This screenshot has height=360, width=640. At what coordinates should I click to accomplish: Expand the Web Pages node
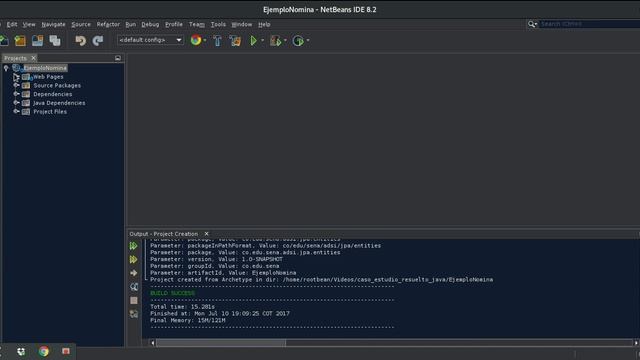(x=16, y=77)
